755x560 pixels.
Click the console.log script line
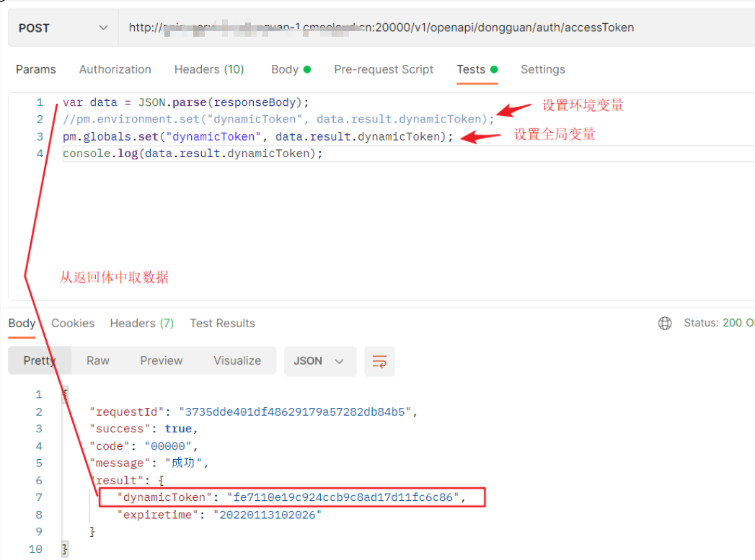point(193,154)
